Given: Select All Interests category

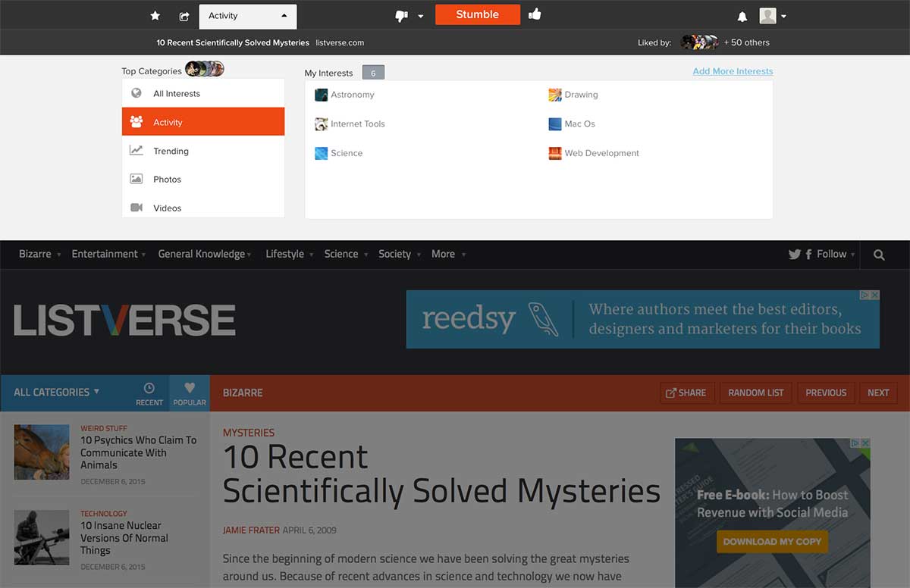Looking at the screenshot, I should [x=203, y=94].
